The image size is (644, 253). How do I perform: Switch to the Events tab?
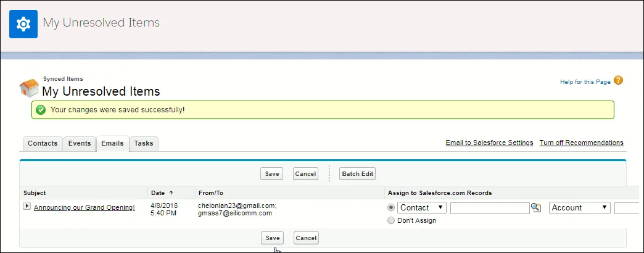tap(80, 143)
